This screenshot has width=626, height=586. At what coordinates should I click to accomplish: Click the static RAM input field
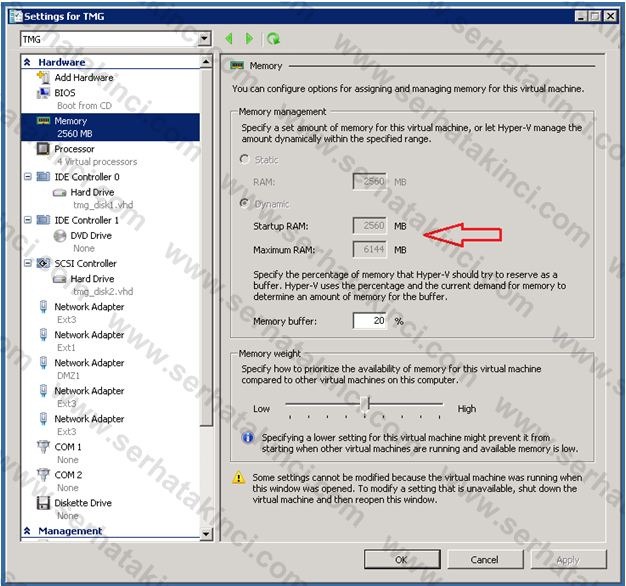370,182
